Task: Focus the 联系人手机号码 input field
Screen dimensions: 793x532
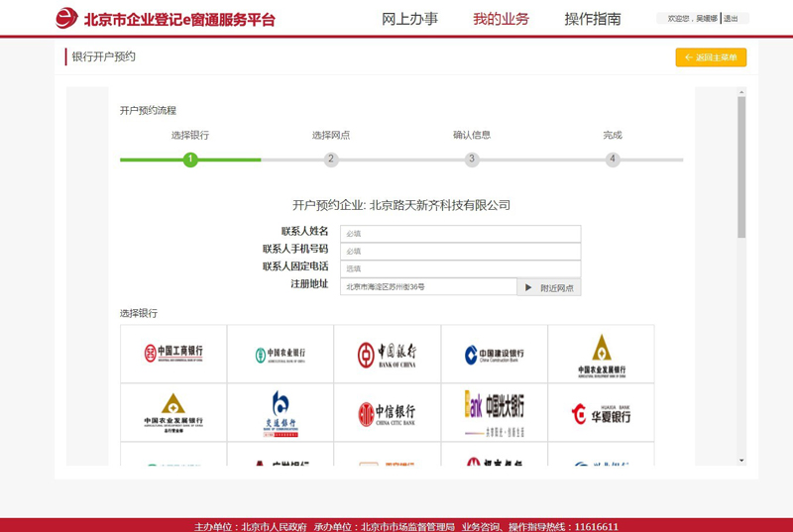Action: point(460,252)
